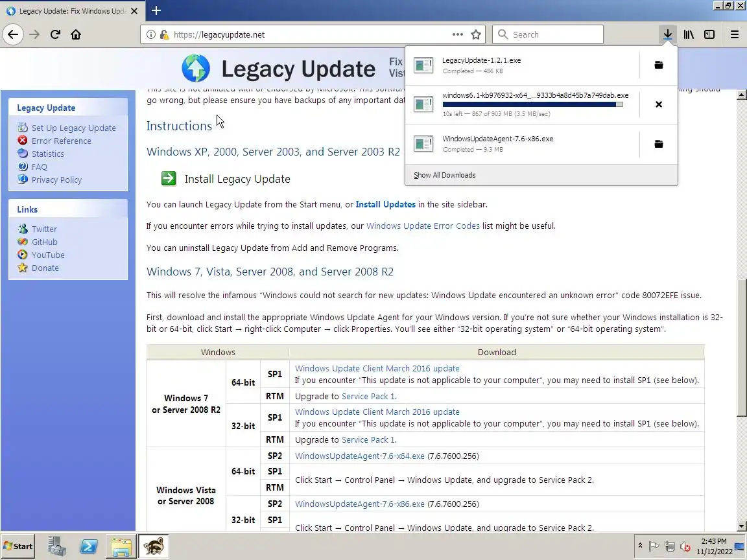The width and height of the screenshot is (747, 560).
Task: Launch PowerShell from the taskbar
Action: click(x=89, y=546)
